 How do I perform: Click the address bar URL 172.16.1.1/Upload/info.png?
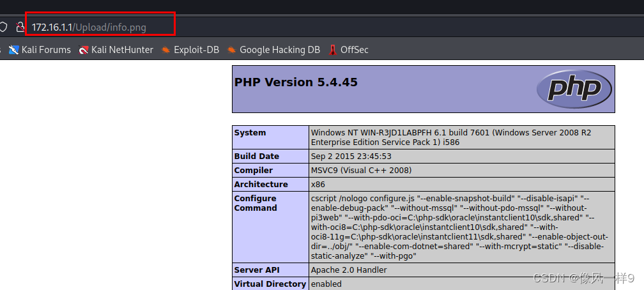coord(89,27)
